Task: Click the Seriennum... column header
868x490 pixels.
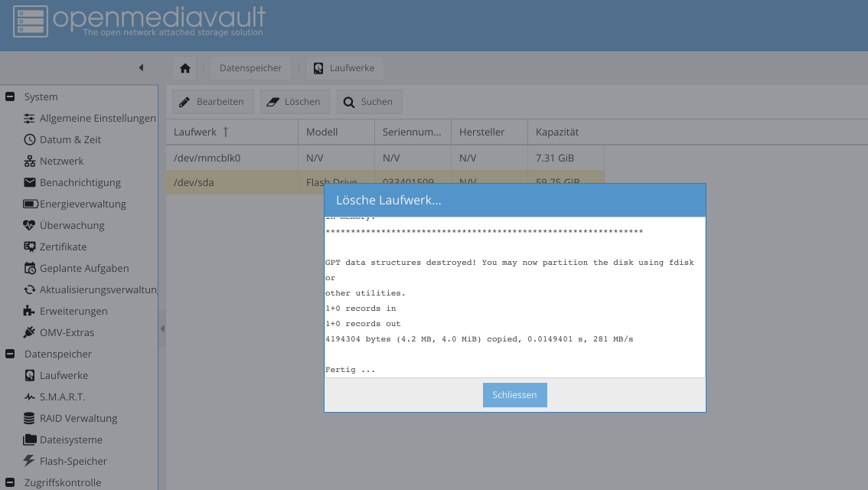Action: 413,132
